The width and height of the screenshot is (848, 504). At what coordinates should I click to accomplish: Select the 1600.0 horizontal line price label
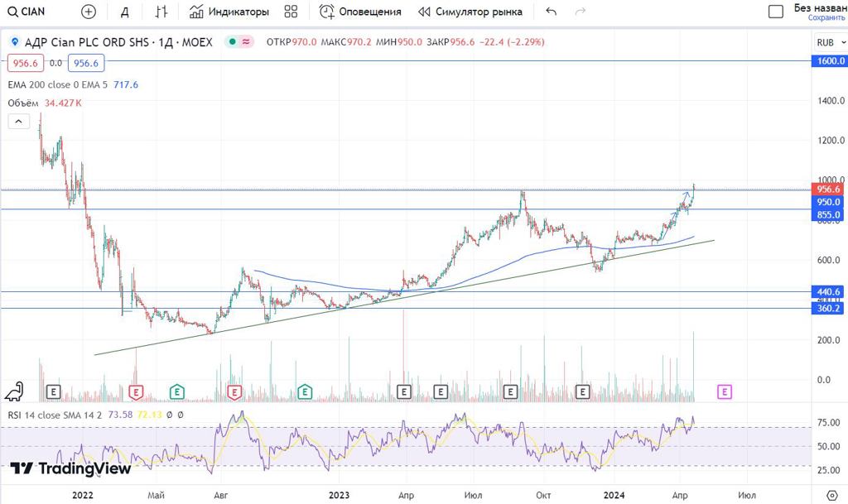point(830,61)
